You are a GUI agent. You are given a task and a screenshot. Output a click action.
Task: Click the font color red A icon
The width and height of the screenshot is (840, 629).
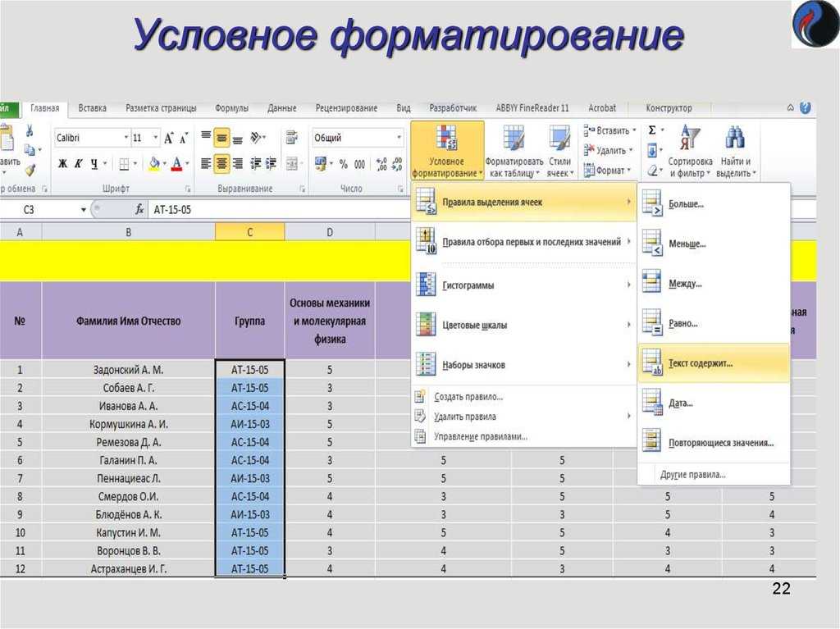click(176, 163)
